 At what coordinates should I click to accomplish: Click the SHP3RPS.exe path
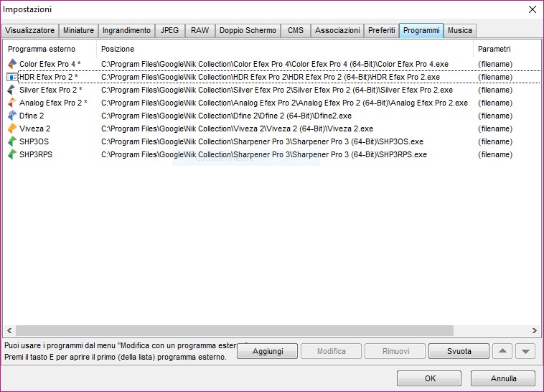(264, 154)
